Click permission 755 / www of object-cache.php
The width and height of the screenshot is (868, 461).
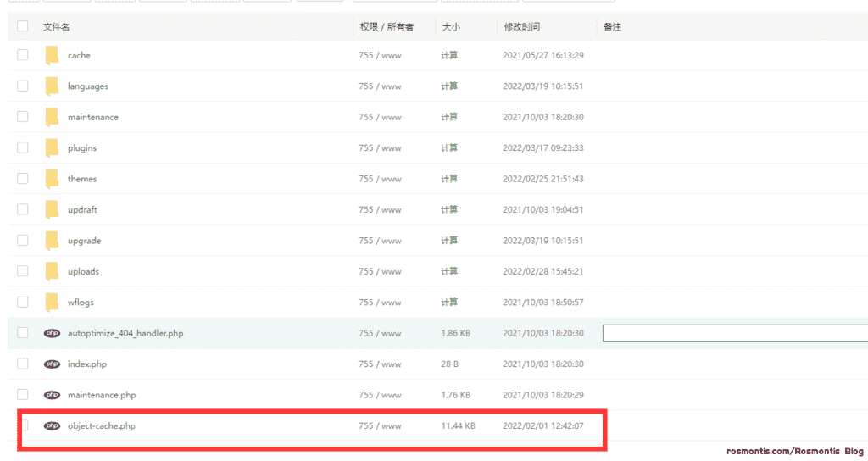[x=380, y=425]
